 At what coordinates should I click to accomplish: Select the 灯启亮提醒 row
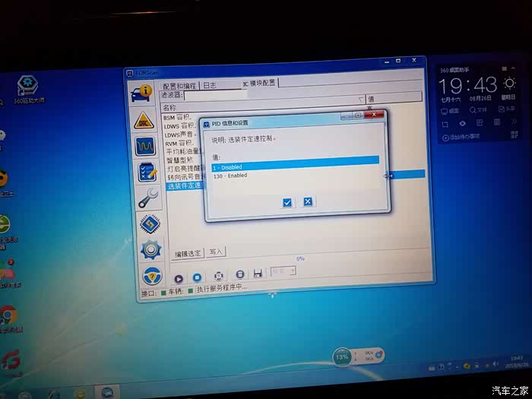(185, 168)
